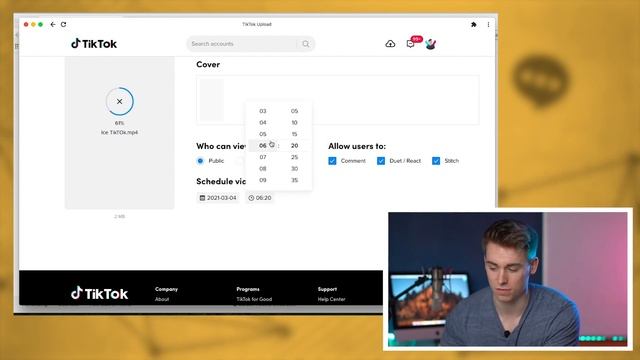The height and width of the screenshot is (360, 640).
Task: Open the 2021-03-04 date picker
Action: point(218,198)
